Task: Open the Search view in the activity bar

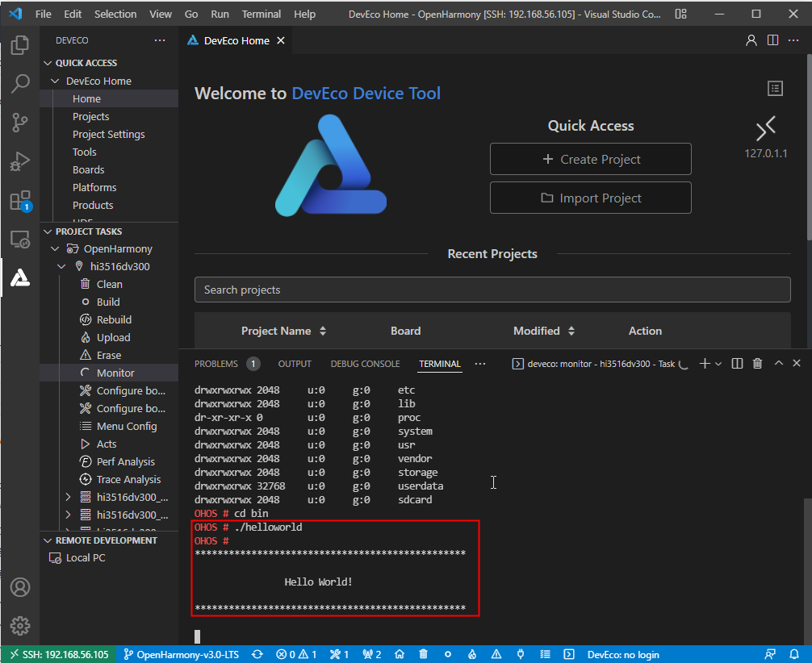Action: tap(20, 83)
